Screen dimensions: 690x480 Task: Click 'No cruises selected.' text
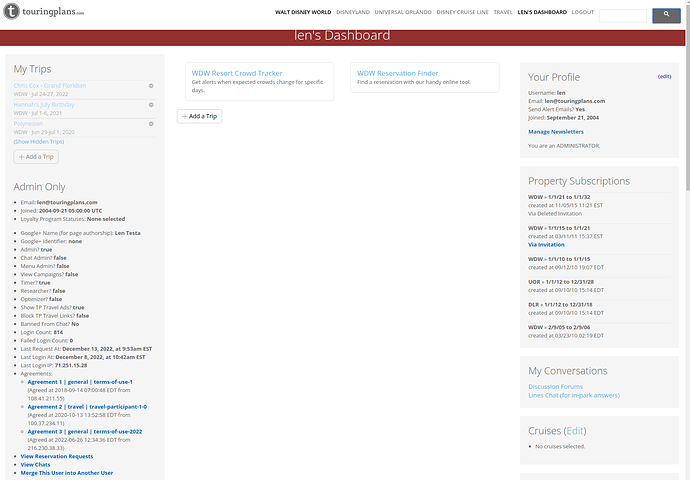pos(560,447)
